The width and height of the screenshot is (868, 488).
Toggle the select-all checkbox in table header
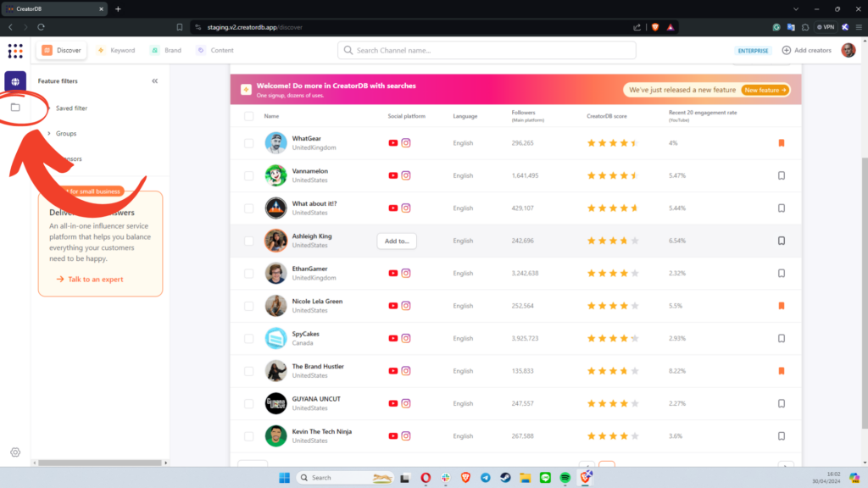coord(249,116)
